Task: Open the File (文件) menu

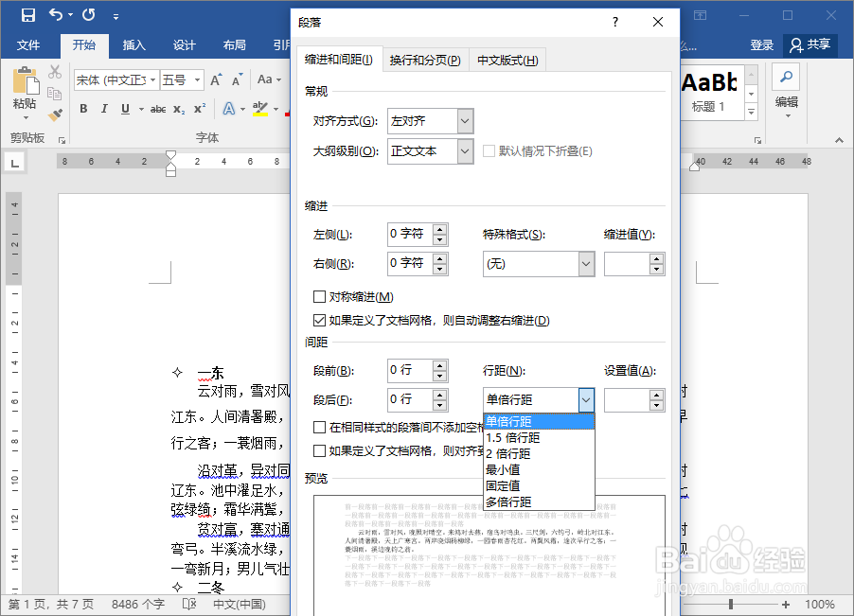Action: pyautogui.click(x=28, y=45)
